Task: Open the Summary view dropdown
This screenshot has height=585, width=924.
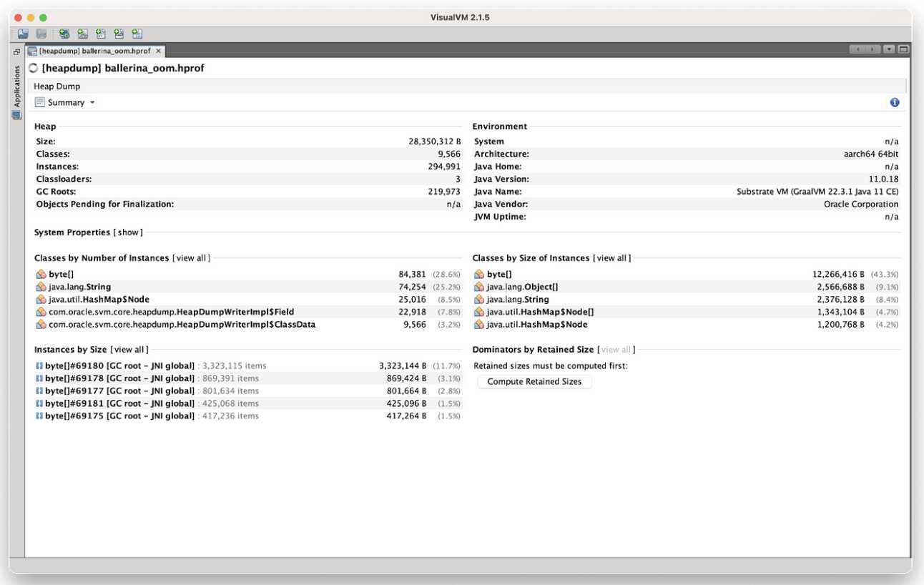Action: point(66,102)
